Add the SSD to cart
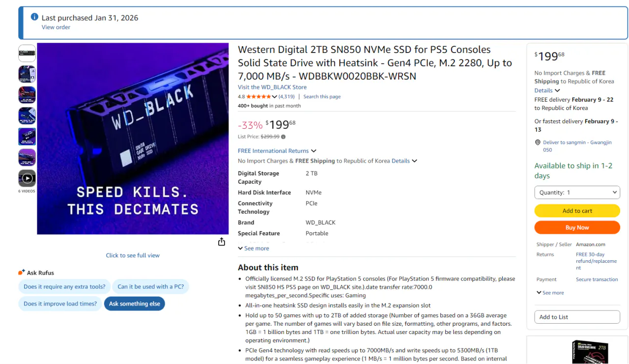This screenshot has width=629, height=364. click(x=577, y=210)
